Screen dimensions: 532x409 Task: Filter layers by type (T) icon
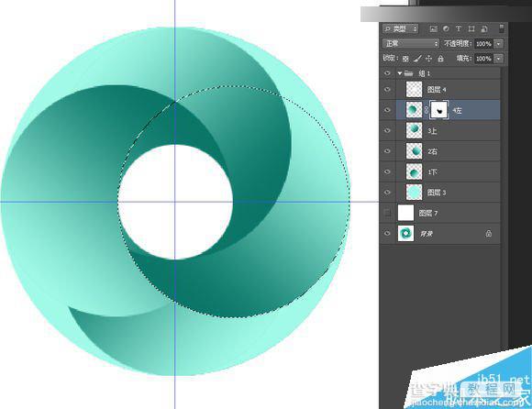coord(459,29)
